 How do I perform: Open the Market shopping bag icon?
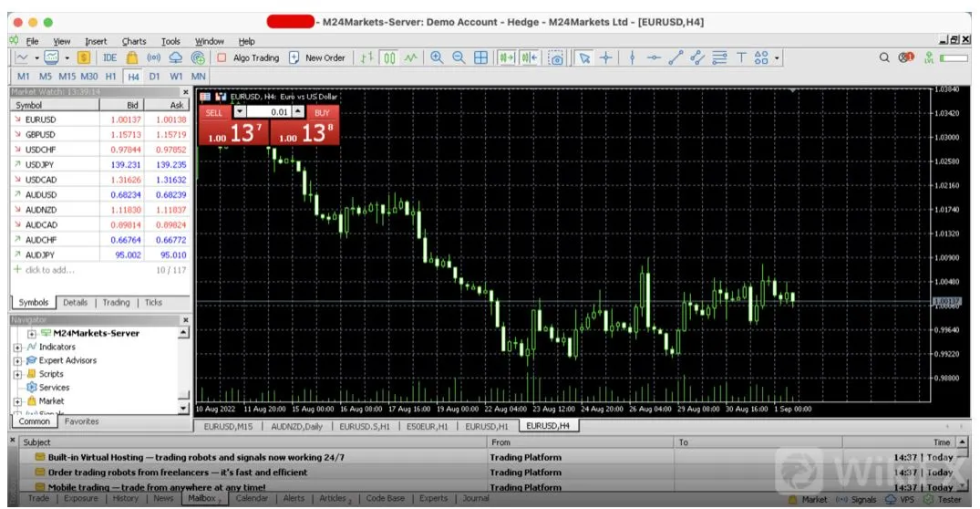coord(132,57)
